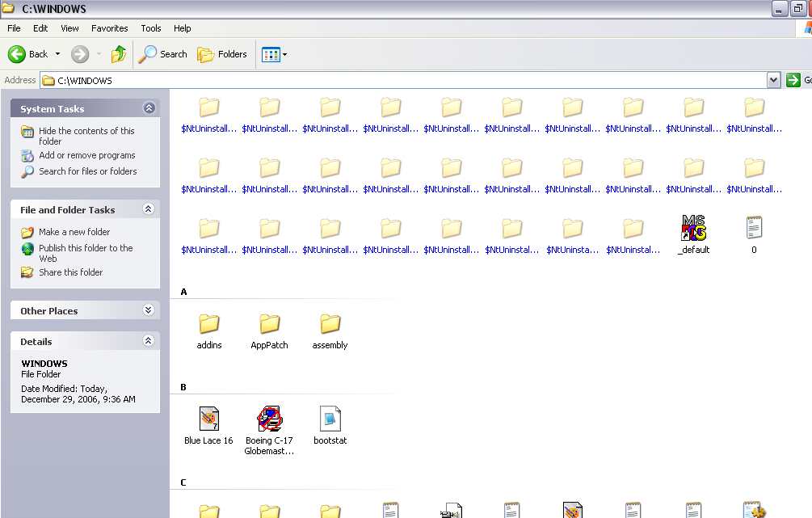Open the Tools menu
812x518 pixels.
tap(151, 28)
